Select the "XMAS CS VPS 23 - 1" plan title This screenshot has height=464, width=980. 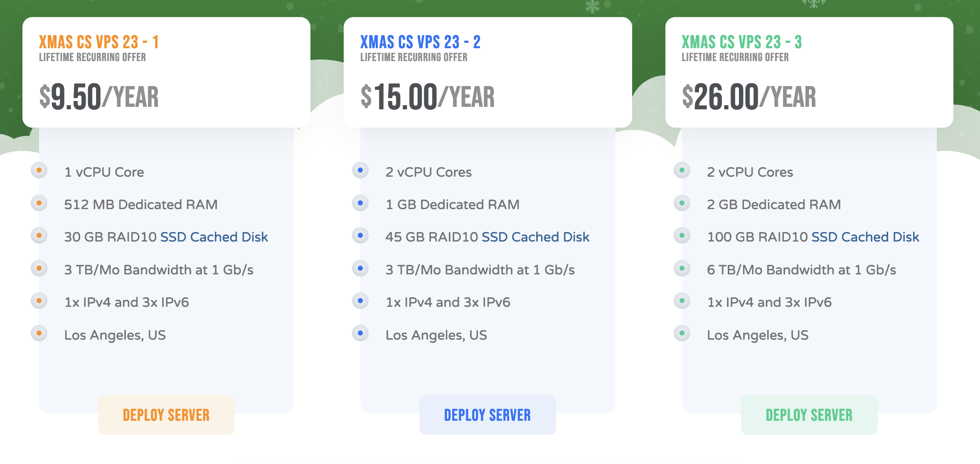coord(99,42)
